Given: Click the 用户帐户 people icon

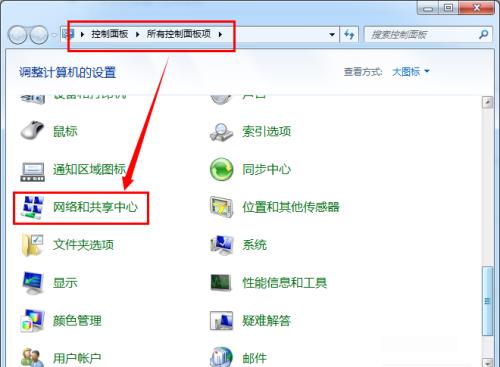Looking at the screenshot, I should click(32, 357).
